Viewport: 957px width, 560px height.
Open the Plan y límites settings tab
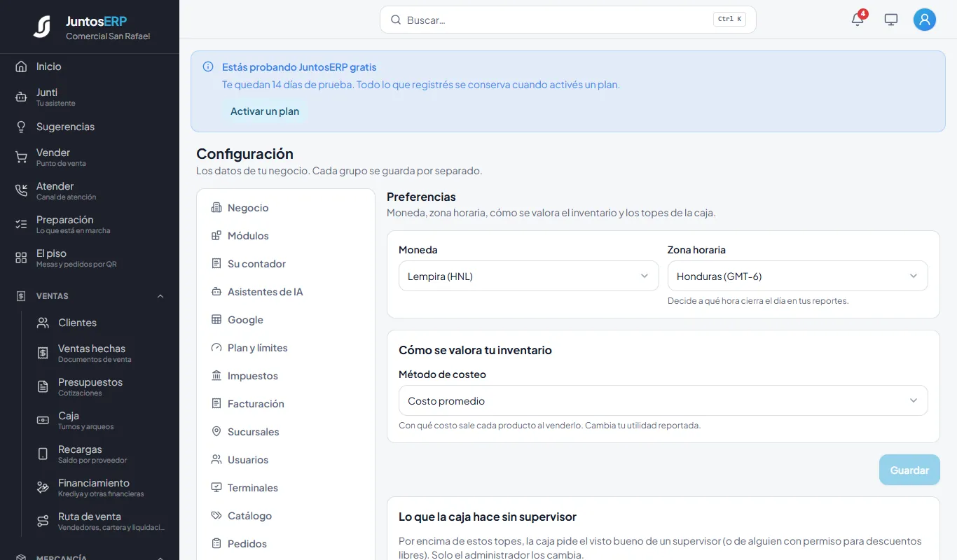(286, 348)
